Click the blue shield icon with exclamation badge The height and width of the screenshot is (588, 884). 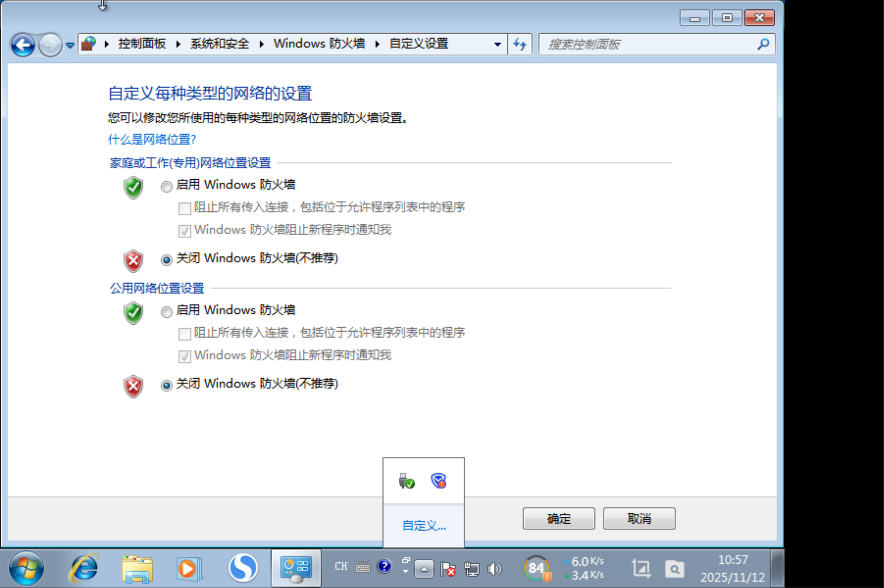[438, 480]
